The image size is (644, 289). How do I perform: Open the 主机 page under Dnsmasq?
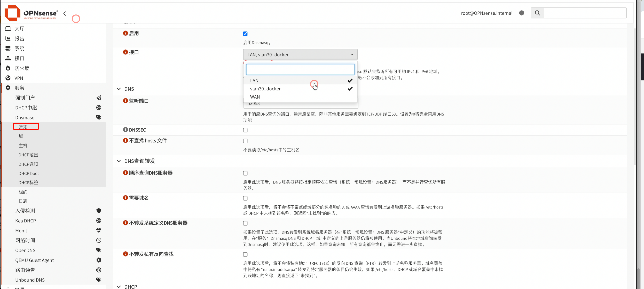(23, 145)
